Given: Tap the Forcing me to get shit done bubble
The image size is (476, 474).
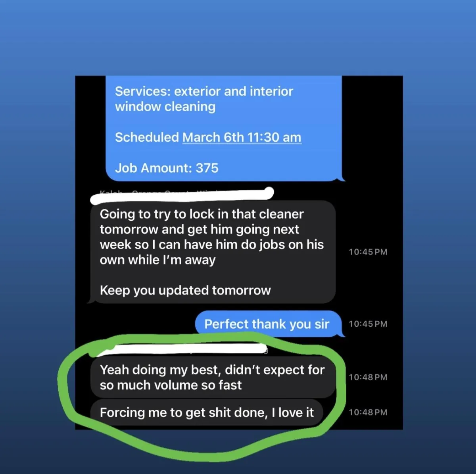Looking at the screenshot, I should [207, 412].
